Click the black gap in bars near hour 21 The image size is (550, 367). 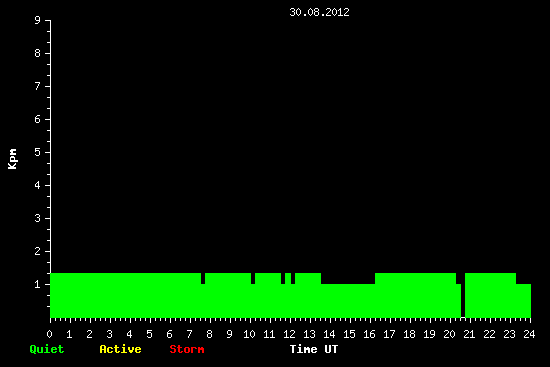pyautogui.click(x=463, y=295)
